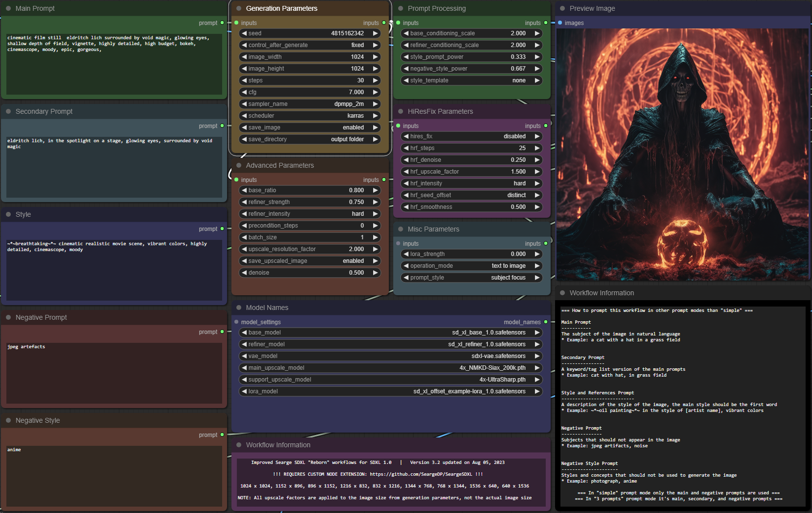812x513 pixels.
Task: Open the sampler_name dpmpp_2m dropdown
Action: pyautogui.click(x=310, y=104)
